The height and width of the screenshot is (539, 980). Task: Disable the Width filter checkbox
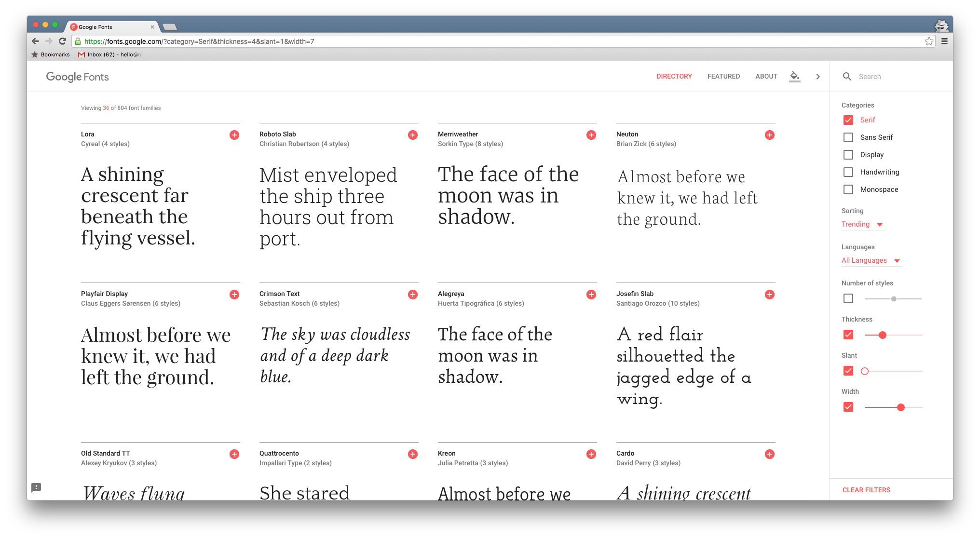point(848,407)
